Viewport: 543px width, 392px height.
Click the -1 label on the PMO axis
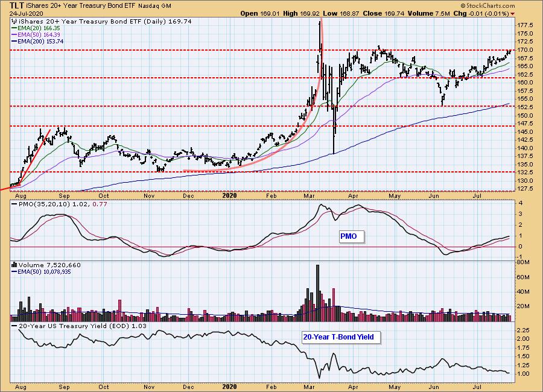click(520, 258)
